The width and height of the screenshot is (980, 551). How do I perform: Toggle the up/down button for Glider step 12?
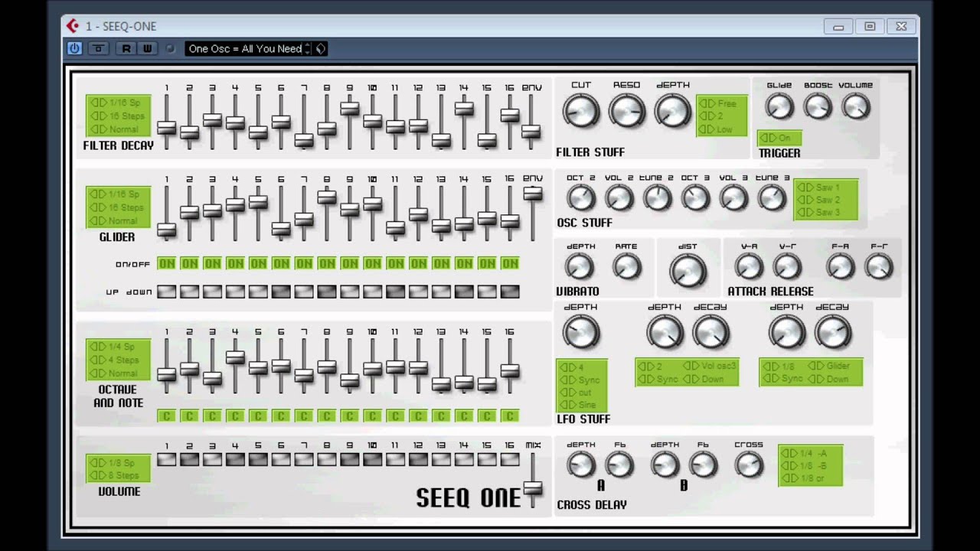point(418,292)
